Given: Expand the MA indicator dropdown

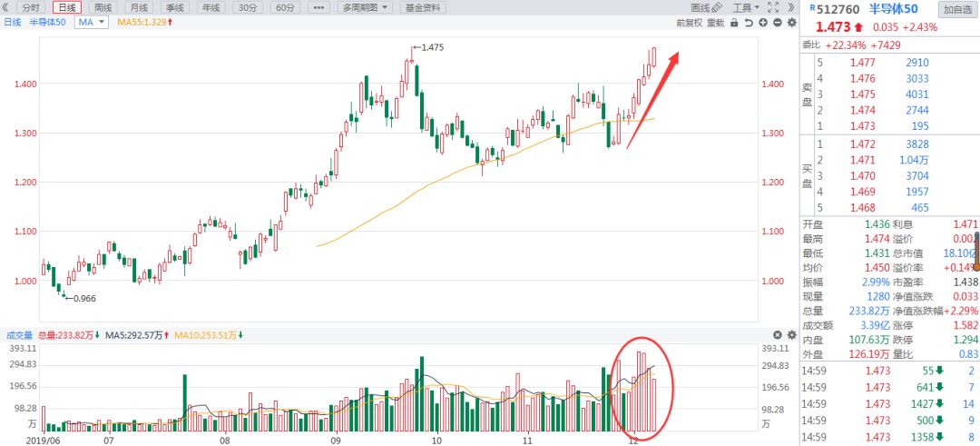Looking at the screenshot, I should [x=92, y=22].
